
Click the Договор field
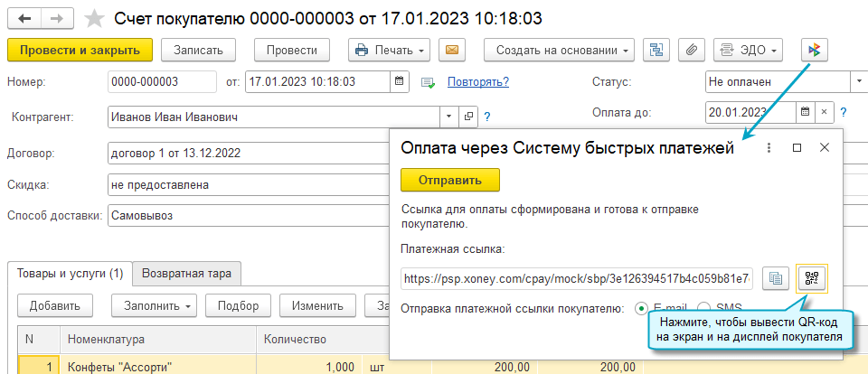pyautogui.click(x=249, y=154)
